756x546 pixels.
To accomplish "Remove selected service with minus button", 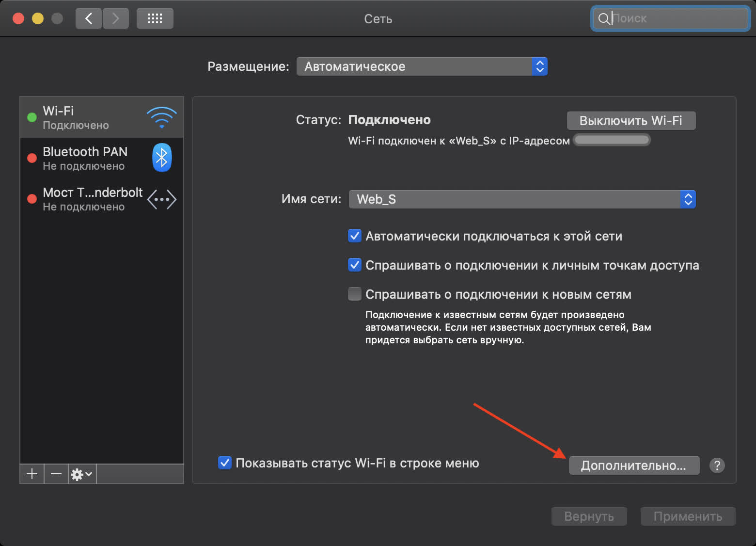I will point(56,474).
